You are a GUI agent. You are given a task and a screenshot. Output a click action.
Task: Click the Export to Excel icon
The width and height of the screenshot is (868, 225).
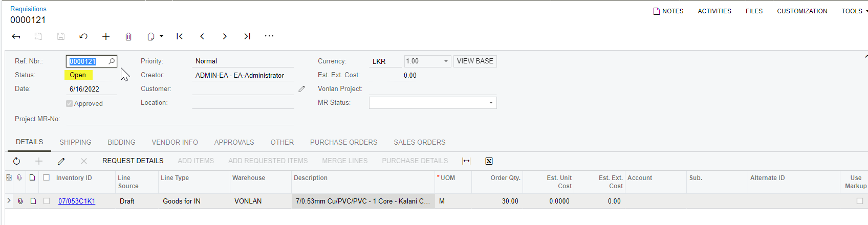pyautogui.click(x=489, y=161)
